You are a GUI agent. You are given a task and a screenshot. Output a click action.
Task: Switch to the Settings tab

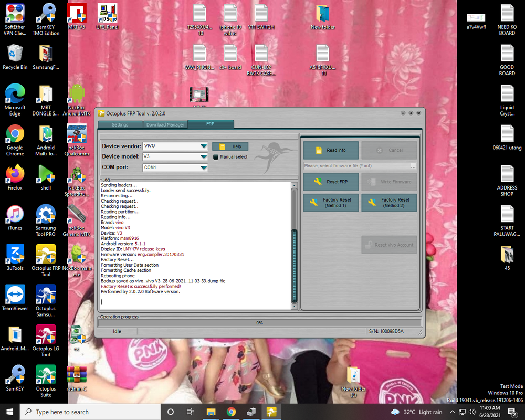(x=120, y=124)
